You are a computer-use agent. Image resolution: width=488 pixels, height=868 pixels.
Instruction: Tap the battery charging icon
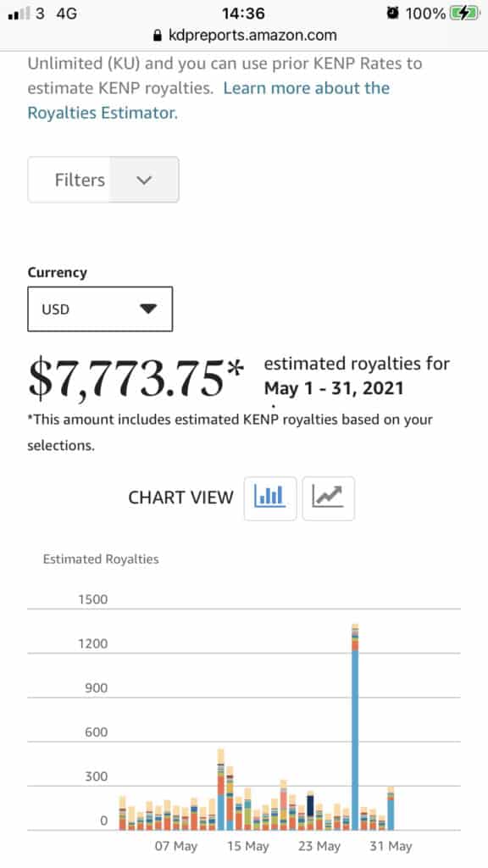(x=464, y=13)
